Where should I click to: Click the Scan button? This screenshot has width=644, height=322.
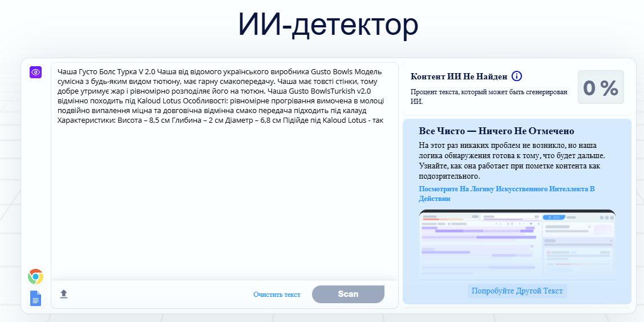pos(348,294)
